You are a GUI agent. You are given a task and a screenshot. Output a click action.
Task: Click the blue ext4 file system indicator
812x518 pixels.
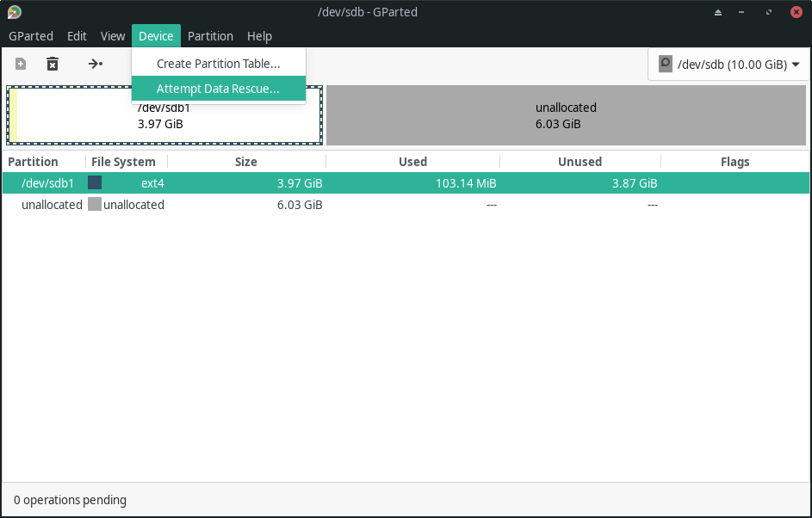(x=95, y=182)
